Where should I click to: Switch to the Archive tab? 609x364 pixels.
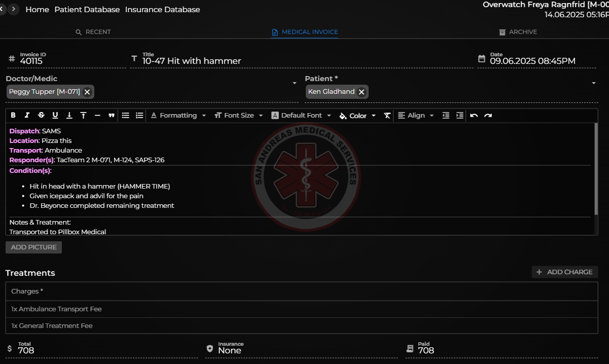pyautogui.click(x=518, y=32)
